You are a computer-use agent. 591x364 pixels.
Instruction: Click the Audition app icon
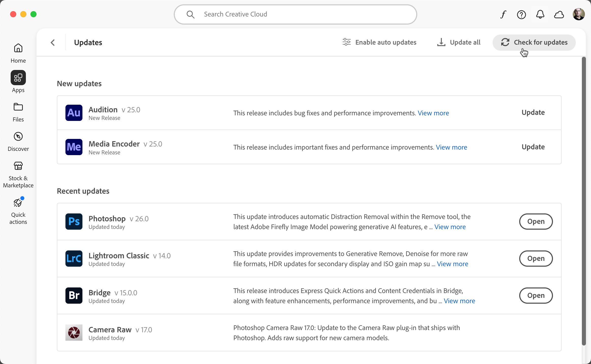coord(74,113)
